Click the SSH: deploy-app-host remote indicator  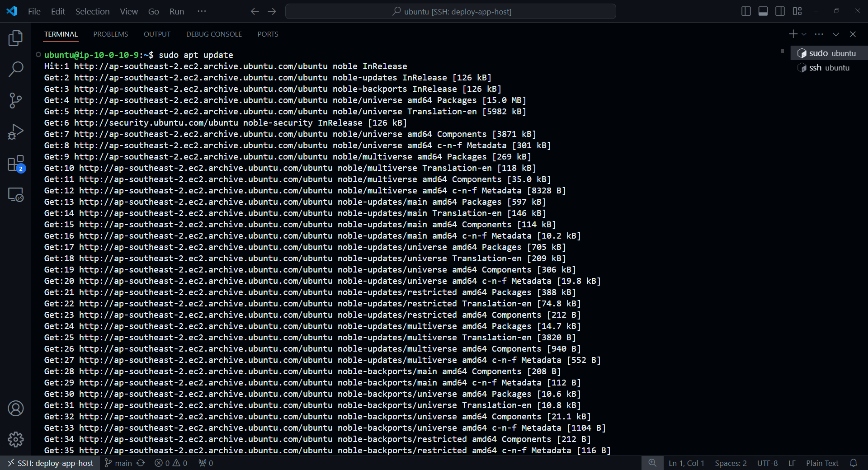(x=50, y=463)
